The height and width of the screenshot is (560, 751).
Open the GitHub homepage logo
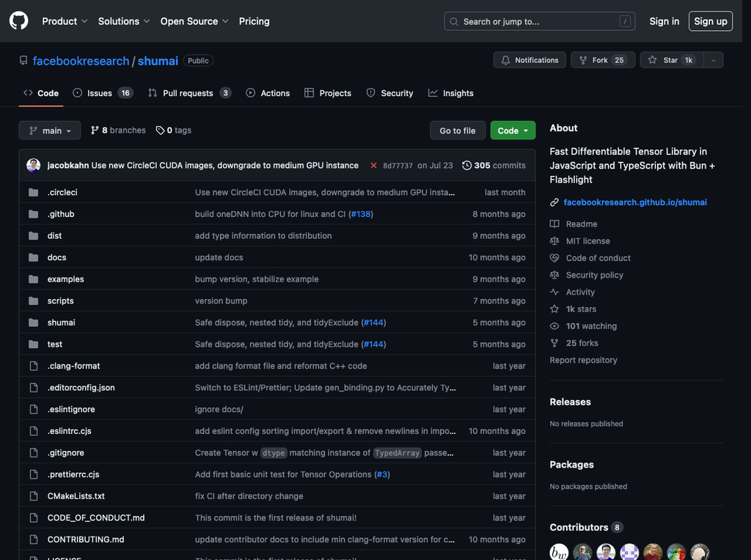[x=18, y=21]
